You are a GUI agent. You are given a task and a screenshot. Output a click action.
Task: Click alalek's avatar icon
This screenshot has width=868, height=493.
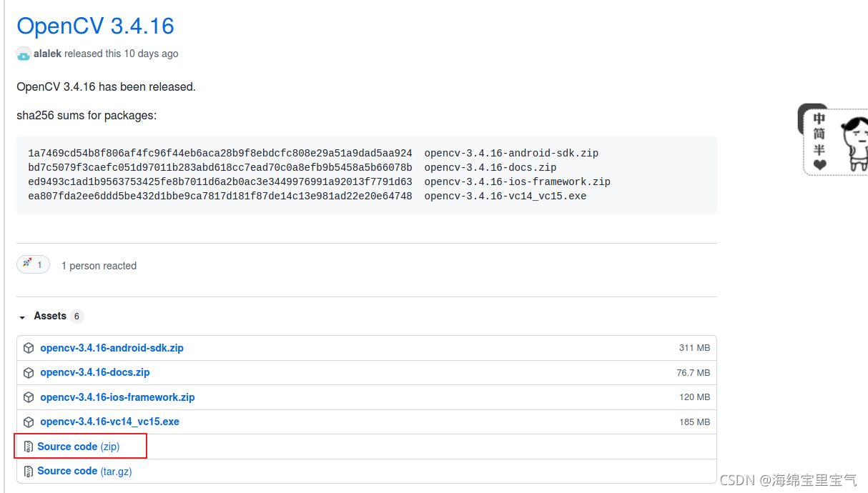pyautogui.click(x=24, y=54)
